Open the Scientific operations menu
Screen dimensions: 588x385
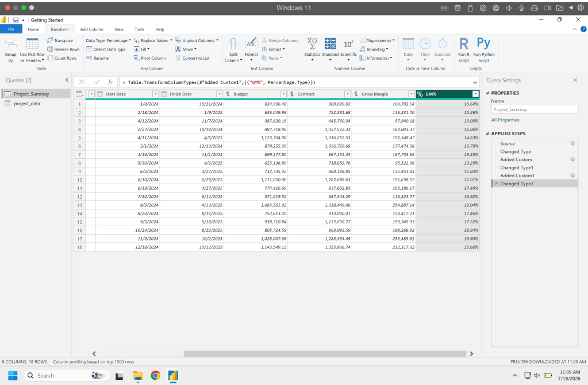click(x=348, y=50)
